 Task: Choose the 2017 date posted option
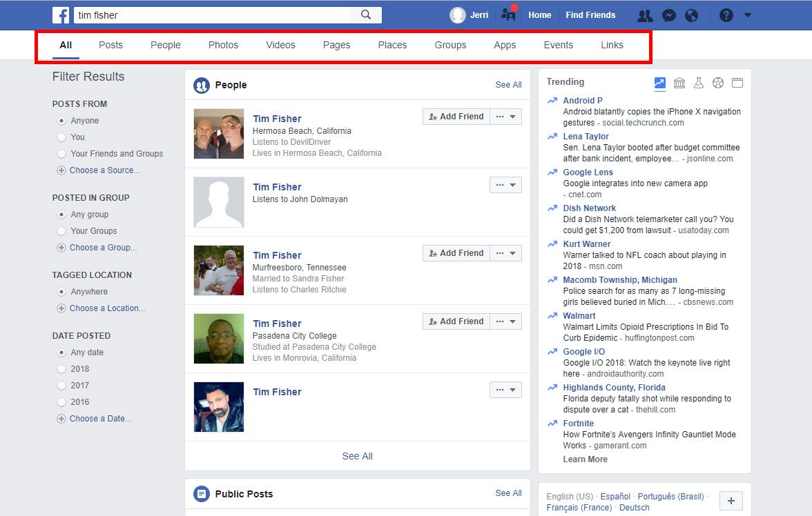coord(61,386)
